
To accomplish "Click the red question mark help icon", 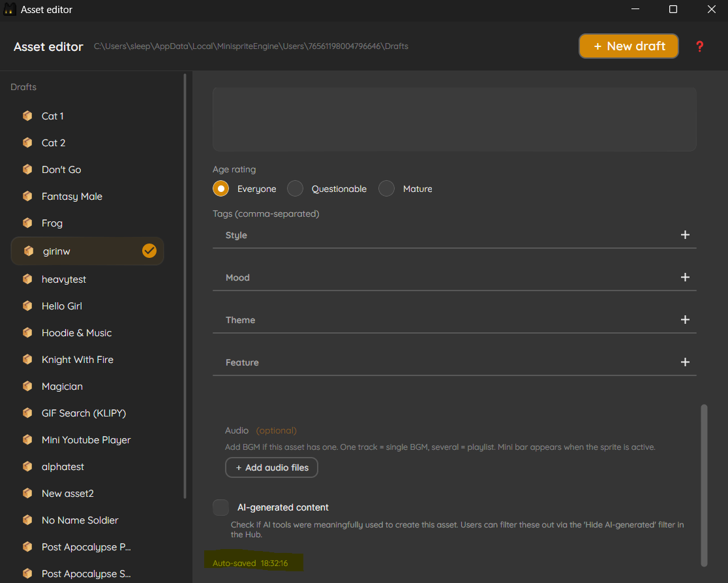I will [700, 46].
